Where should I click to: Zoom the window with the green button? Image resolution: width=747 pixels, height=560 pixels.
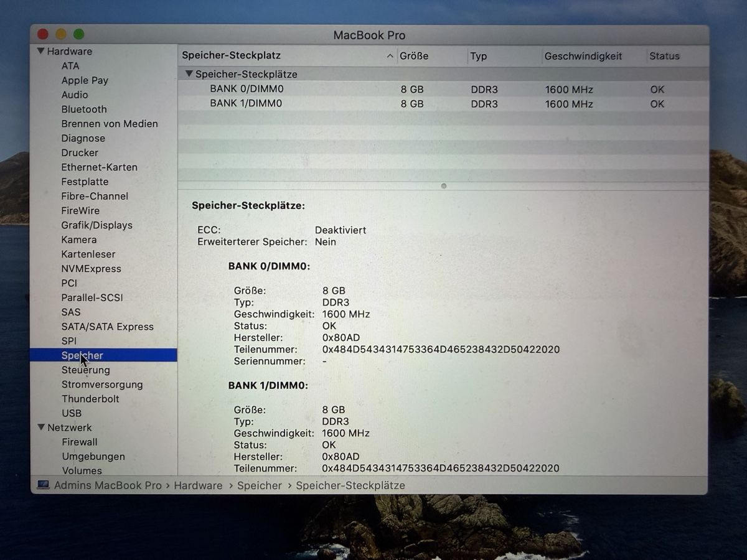79,34
